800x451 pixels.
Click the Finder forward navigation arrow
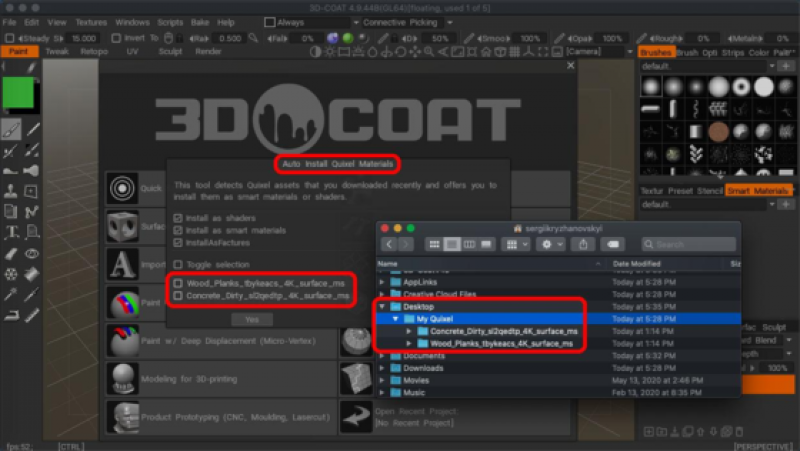click(406, 244)
